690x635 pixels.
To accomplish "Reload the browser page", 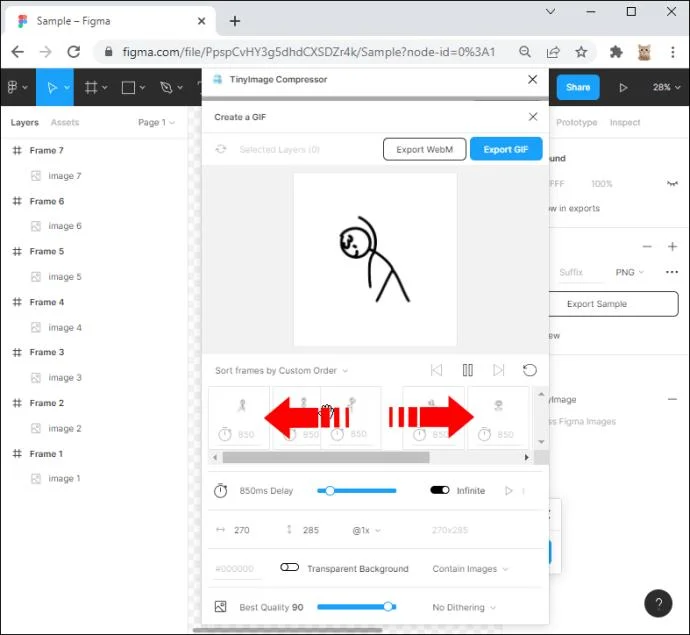I will pos(73,52).
